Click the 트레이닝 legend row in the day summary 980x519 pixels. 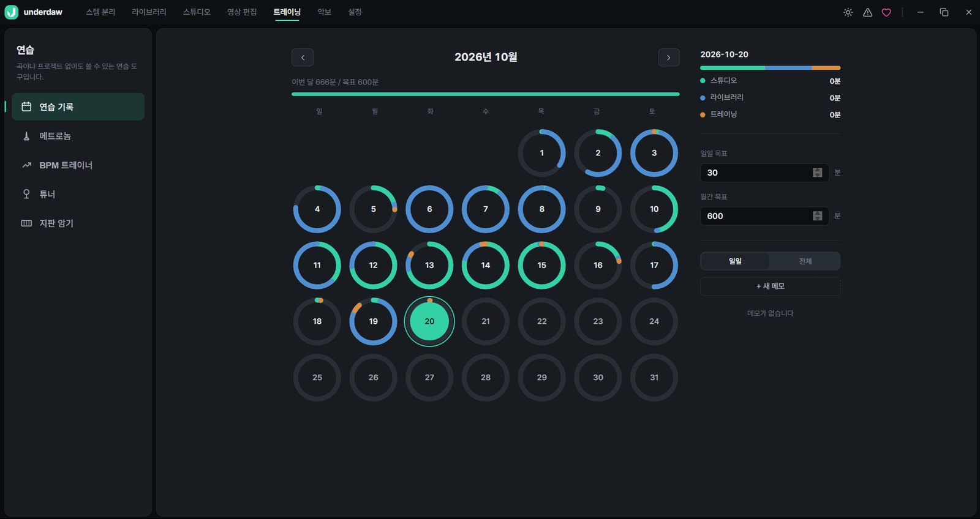(x=770, y=114)
